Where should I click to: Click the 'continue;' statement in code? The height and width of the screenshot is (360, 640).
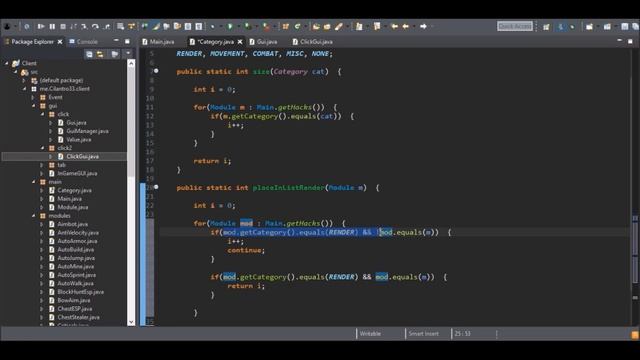pos(246,250)
